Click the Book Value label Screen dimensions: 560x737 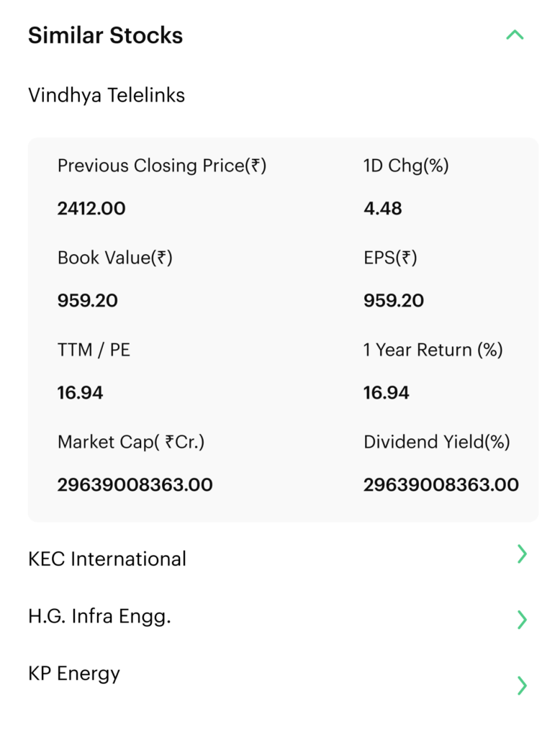pos(115,258)
